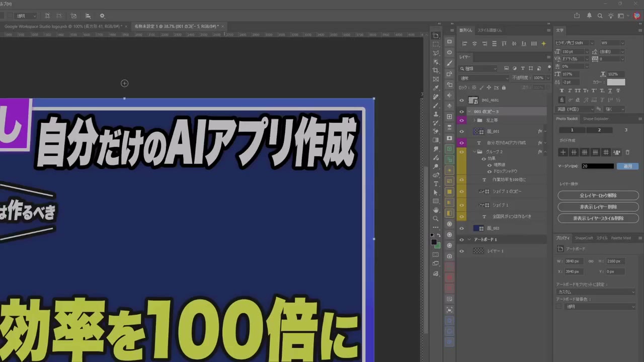This screenshot has width=644, height=362.
Task: Click the foreground color swatch in toolbar
Action: [434, 242]
